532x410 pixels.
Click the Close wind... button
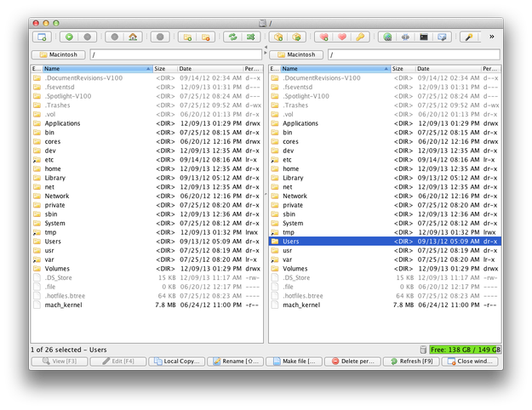[470, 362]
